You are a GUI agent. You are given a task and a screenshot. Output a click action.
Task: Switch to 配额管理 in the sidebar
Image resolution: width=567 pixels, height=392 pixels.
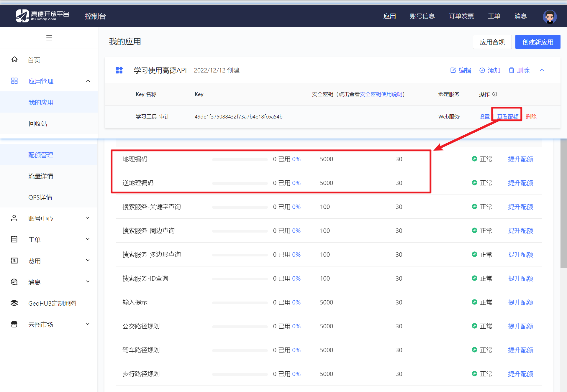[x=41, y=155]
